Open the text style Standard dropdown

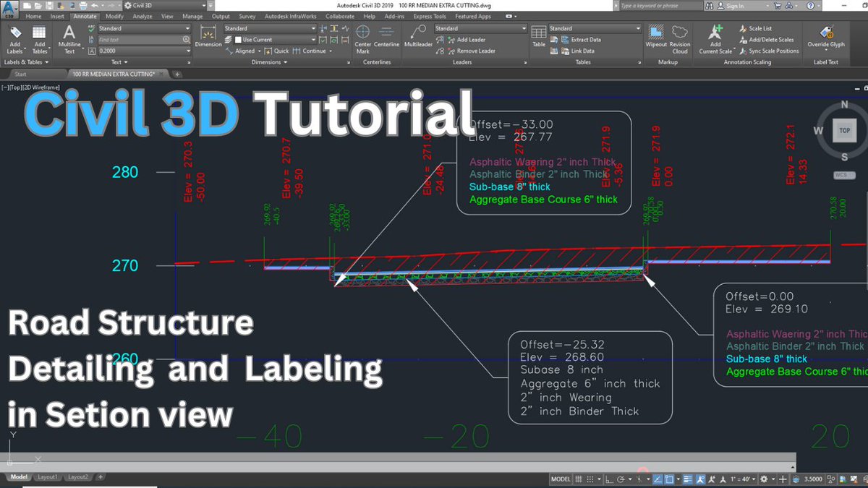pyautogui.click(x=144, y=29)
